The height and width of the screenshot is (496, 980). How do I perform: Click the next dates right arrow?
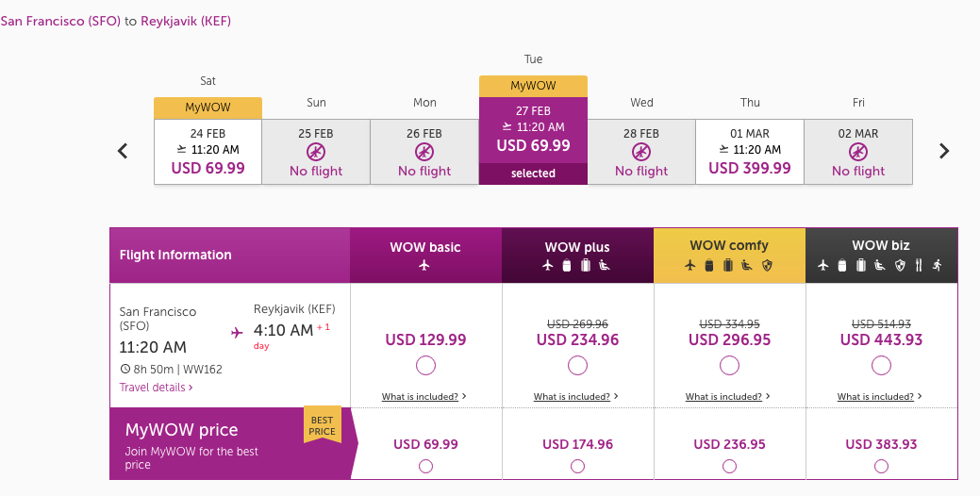coord(944,151)
